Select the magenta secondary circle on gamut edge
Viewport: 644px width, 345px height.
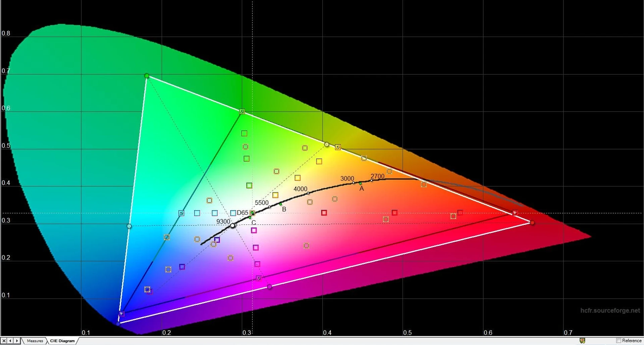coord(269,287)
